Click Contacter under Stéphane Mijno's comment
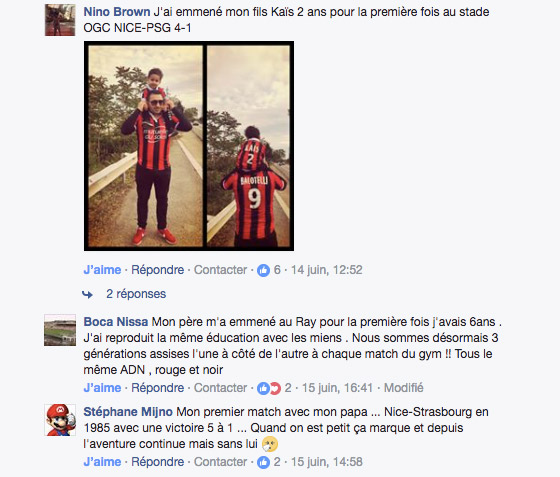Viewport: 560px width, 477px height. click(x=220, y=462)
